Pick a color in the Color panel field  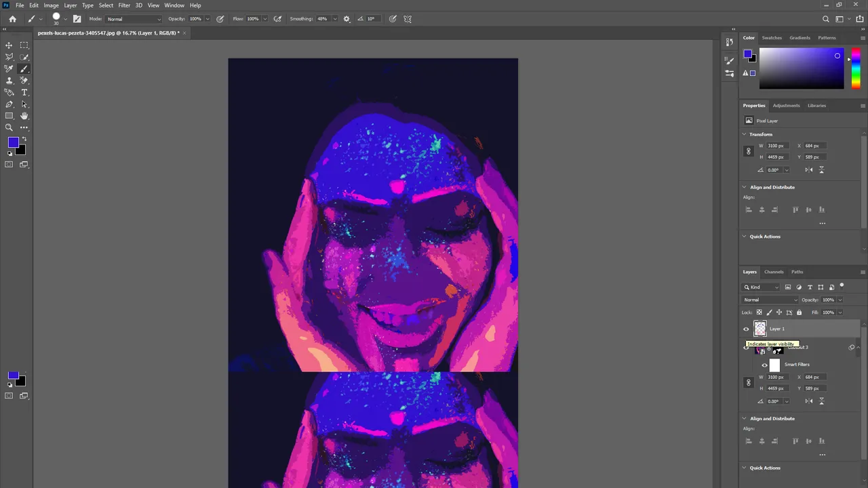coord(802,68)
